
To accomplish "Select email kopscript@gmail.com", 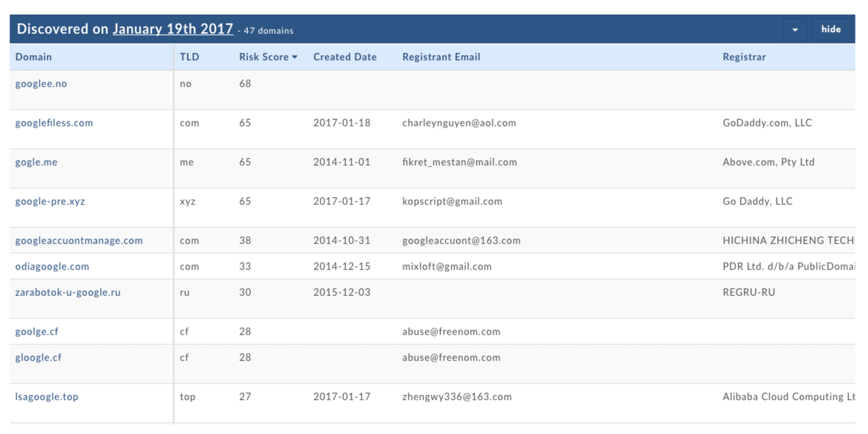I will 452,201.
